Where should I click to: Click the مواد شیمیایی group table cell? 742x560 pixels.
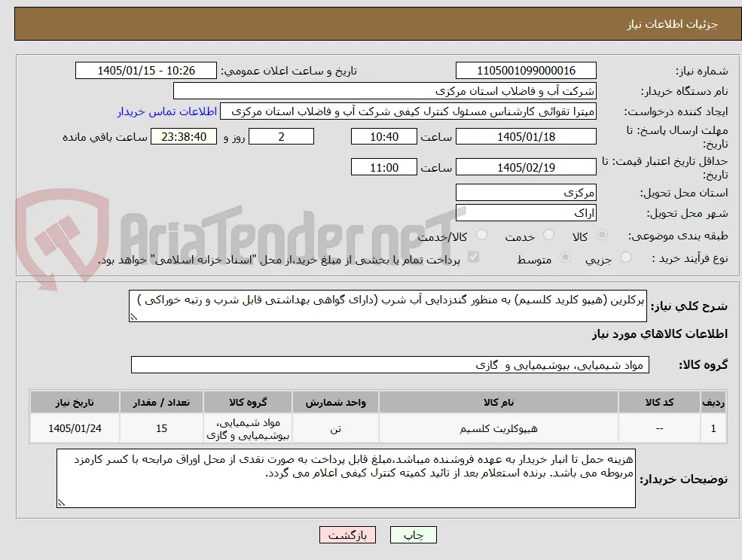(248, 428)
